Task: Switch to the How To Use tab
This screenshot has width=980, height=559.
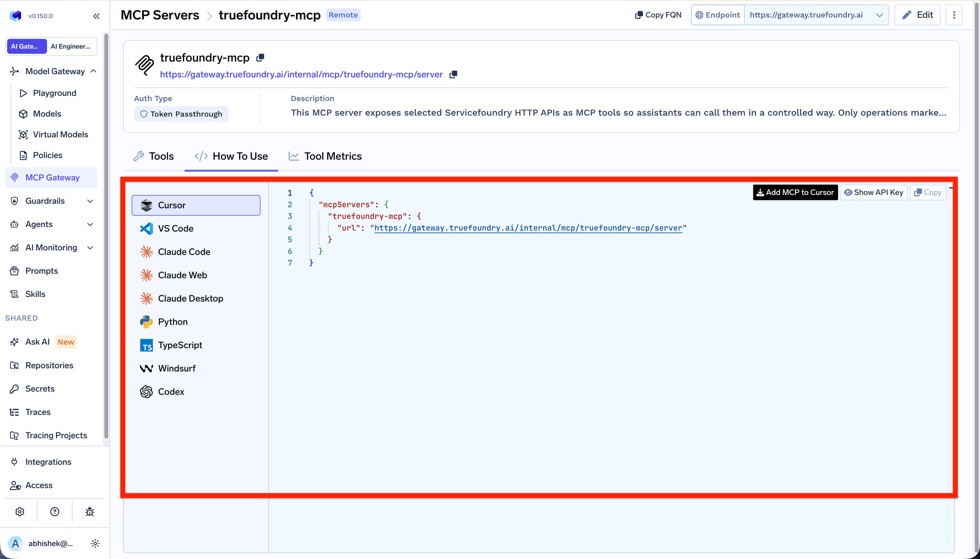Action: (231, 156)
